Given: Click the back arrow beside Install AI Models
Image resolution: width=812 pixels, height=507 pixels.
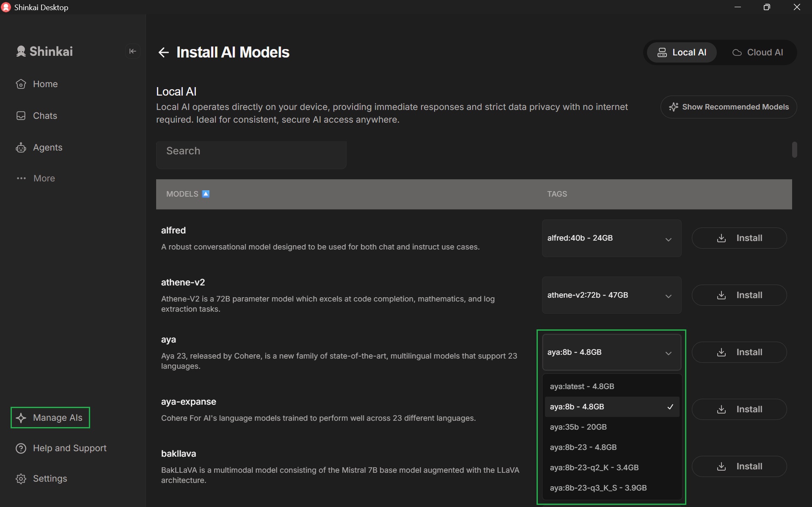Looking at the screenshot, I should tap(163, 52).
